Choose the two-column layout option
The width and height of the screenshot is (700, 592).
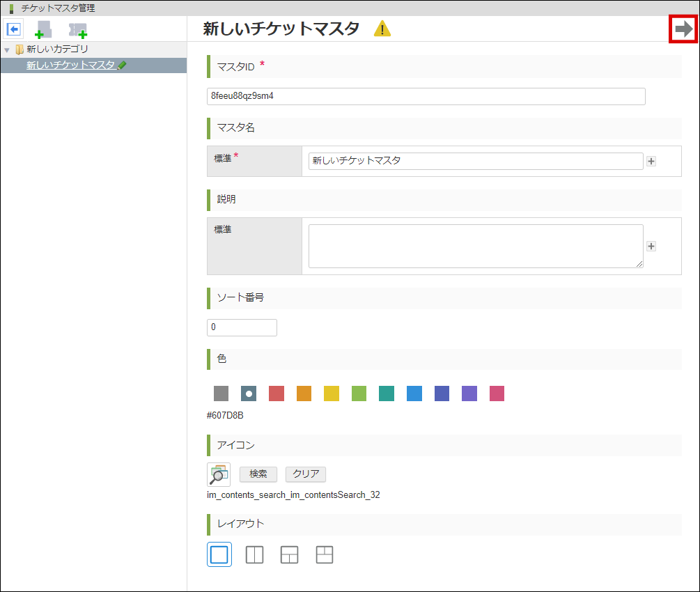pos(254,554)
